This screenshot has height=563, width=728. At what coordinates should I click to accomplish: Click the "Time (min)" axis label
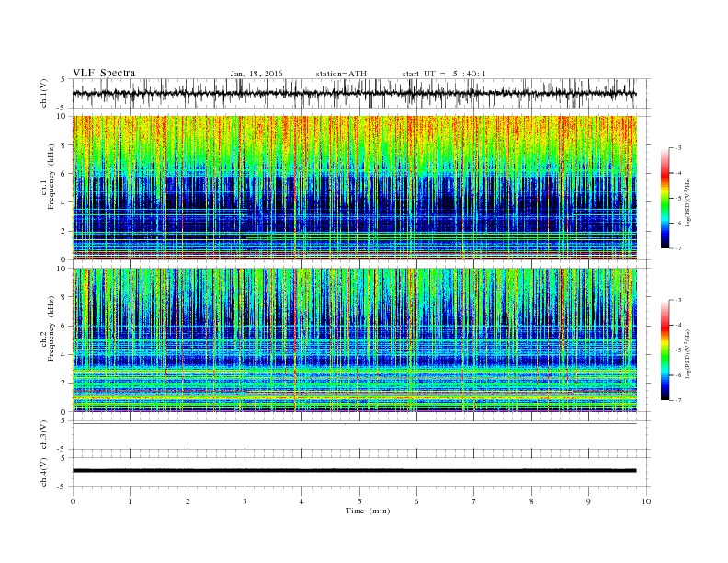[368, 511]
